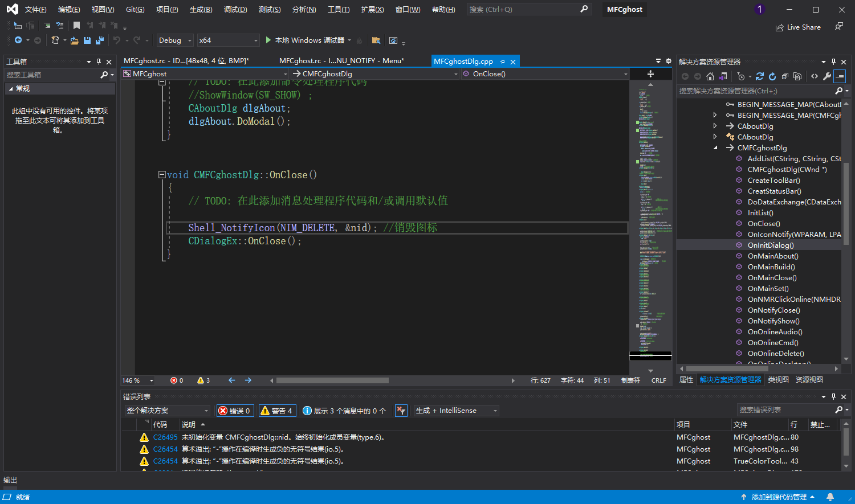
Task: Open the 调试(D) menu
Action: tap(235, 10)
